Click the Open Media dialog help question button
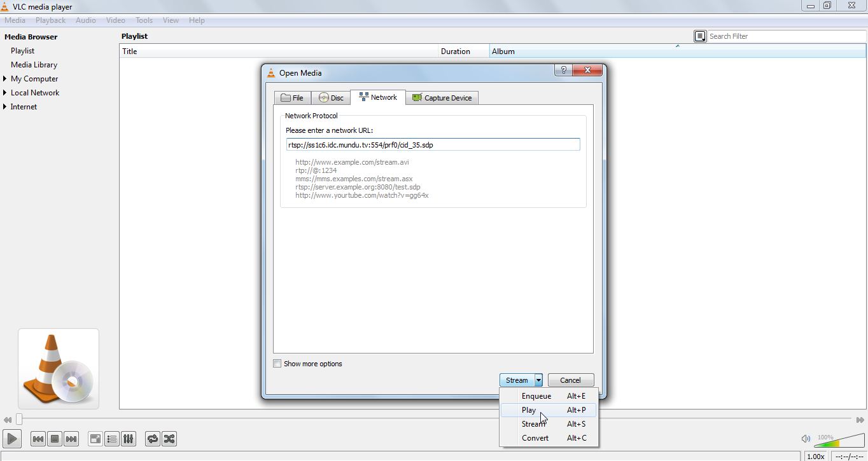Image resolution: width=868 pixels, height=461 pixels. 563,71
